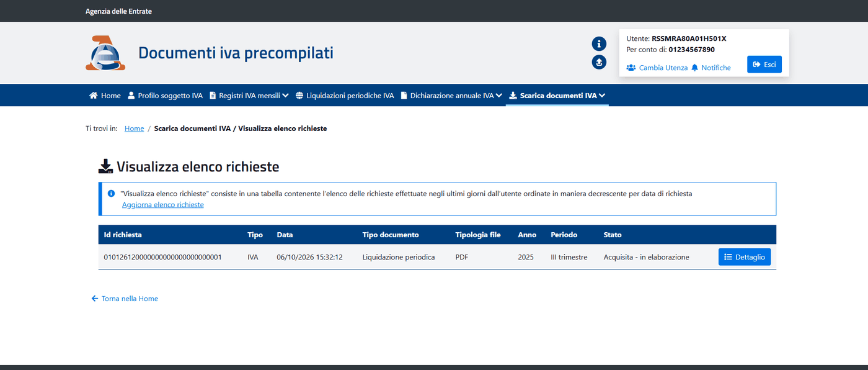The width and height of the screenshot is (868, 370).
Task: Expand the Dichiarazione annuale IVA chevron
Action: coord(499,96)
